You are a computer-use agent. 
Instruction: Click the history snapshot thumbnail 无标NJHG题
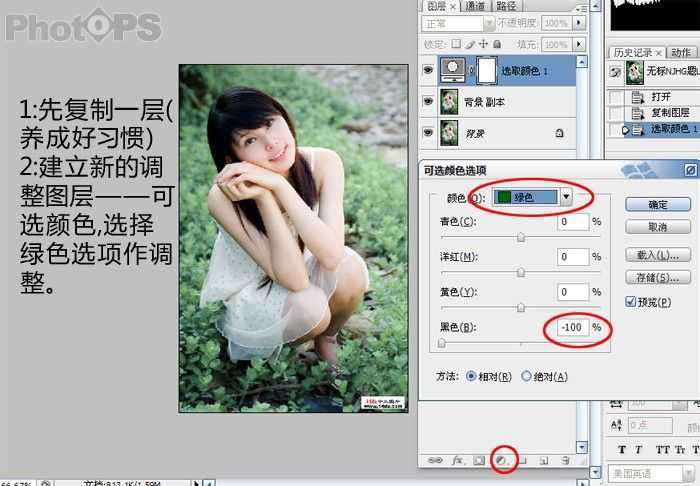tap(634, 71)
